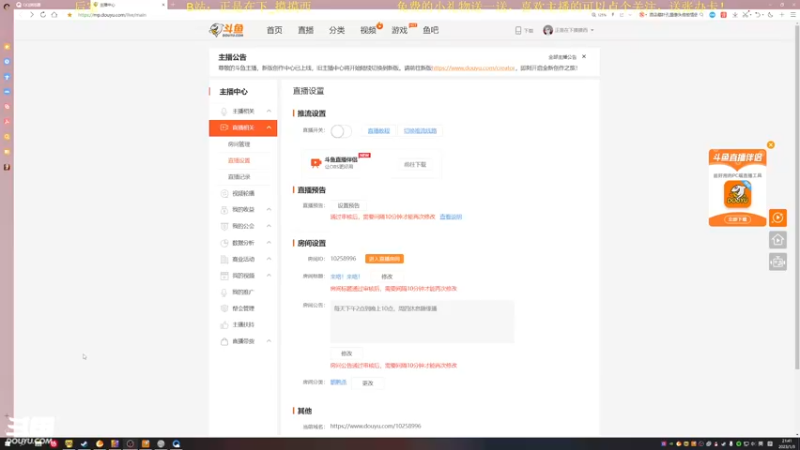
Task: Click 修改 next to room category
Action: coord(368,383)
